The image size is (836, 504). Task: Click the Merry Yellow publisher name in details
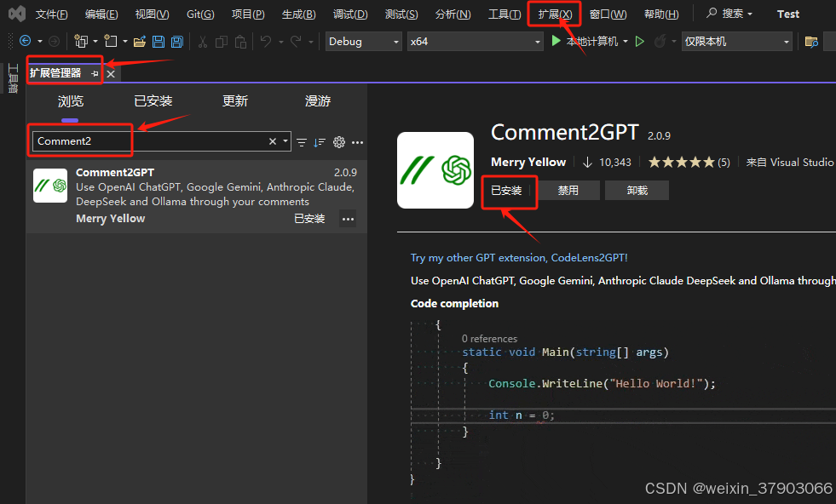(528, 162)
